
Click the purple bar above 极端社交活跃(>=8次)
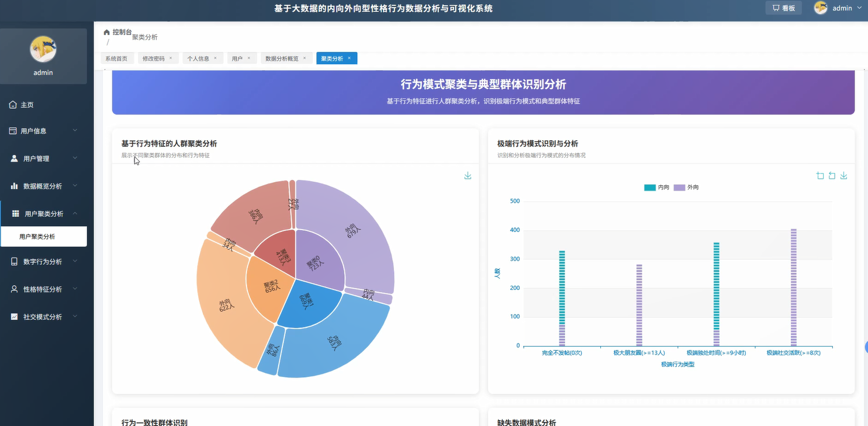pos(793,287)
